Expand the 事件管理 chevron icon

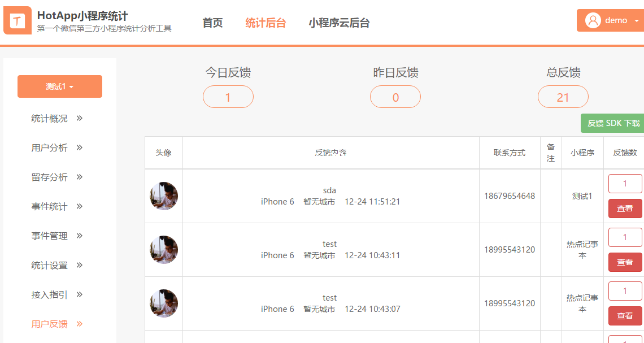coord(80,236)
